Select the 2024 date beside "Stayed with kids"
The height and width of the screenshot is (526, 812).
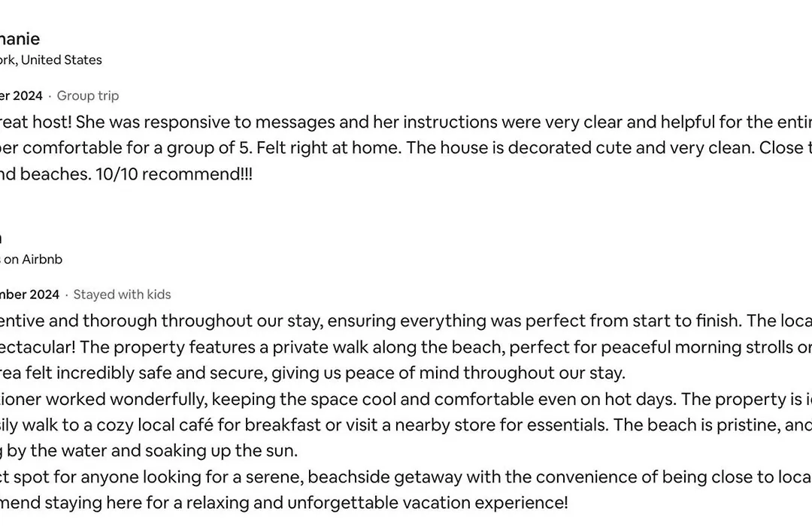click(29, 295)
